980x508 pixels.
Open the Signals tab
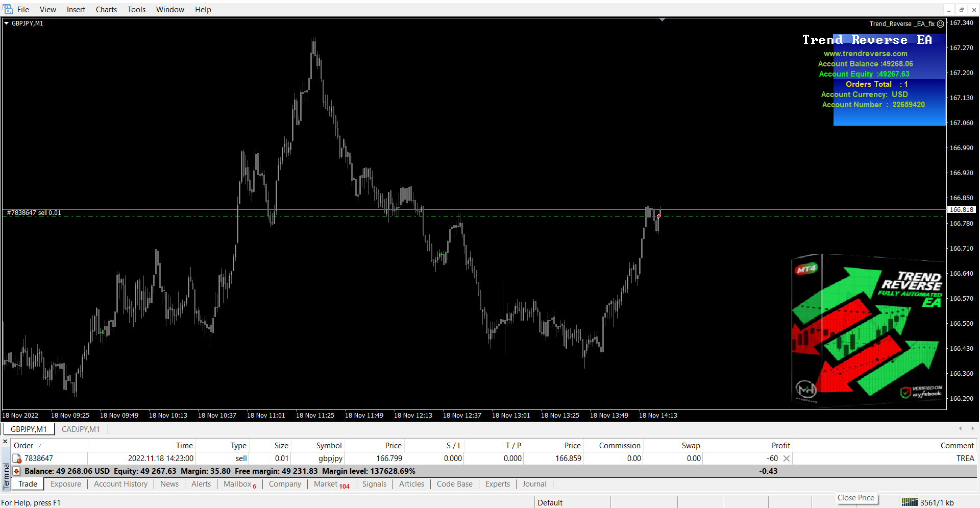pos(374,484)
